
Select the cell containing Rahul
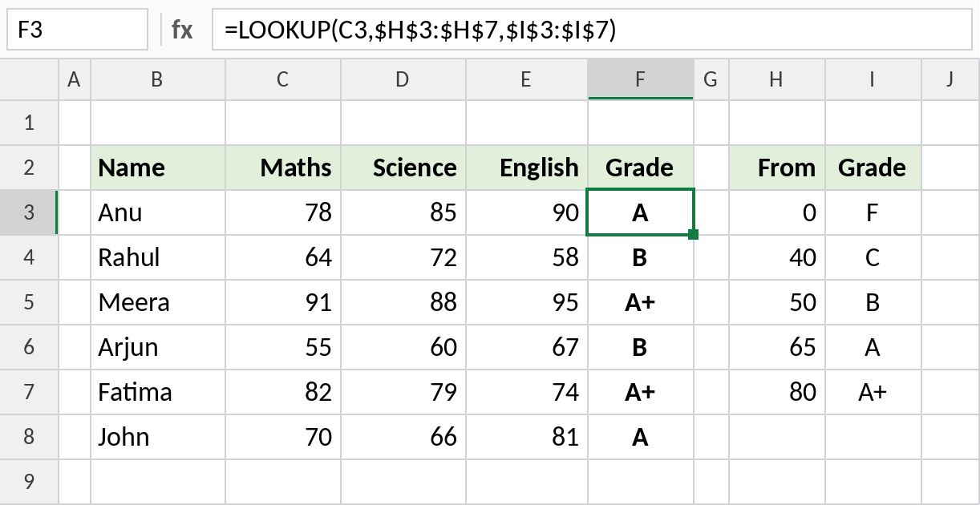158,257
